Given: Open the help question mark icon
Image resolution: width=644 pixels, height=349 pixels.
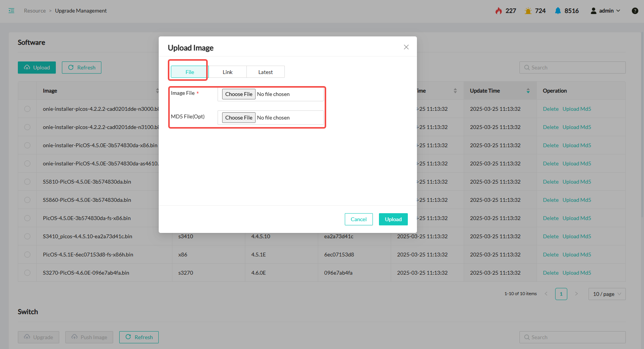Looking at the screenshot, I should (635, 11).
